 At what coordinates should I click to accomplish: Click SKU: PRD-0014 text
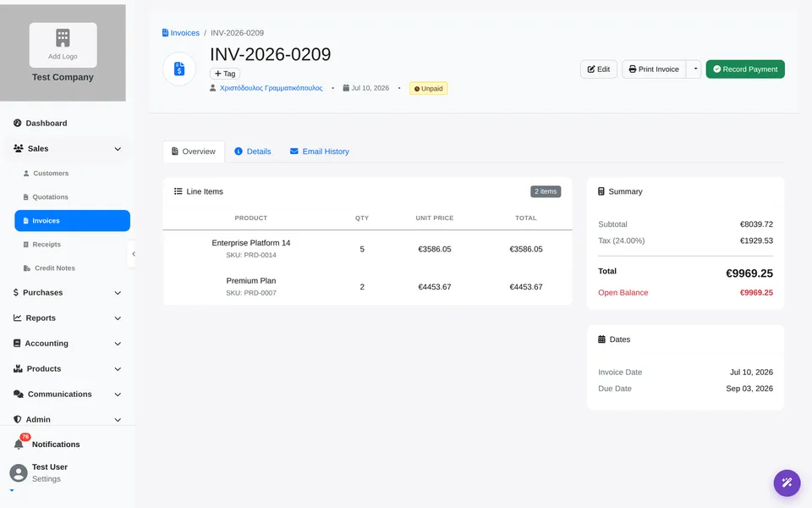click(x=250, y=255)
